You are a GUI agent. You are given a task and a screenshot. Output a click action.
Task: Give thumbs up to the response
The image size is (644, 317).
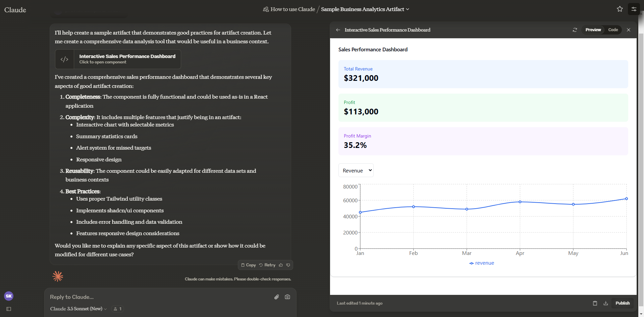[x=281, y=265]
